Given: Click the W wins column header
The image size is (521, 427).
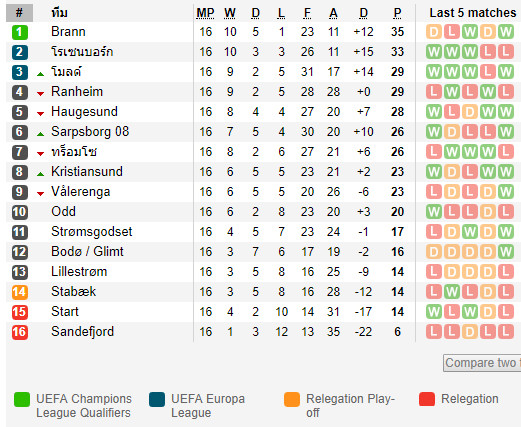Looking at the screenshot, I should [230, 13].
